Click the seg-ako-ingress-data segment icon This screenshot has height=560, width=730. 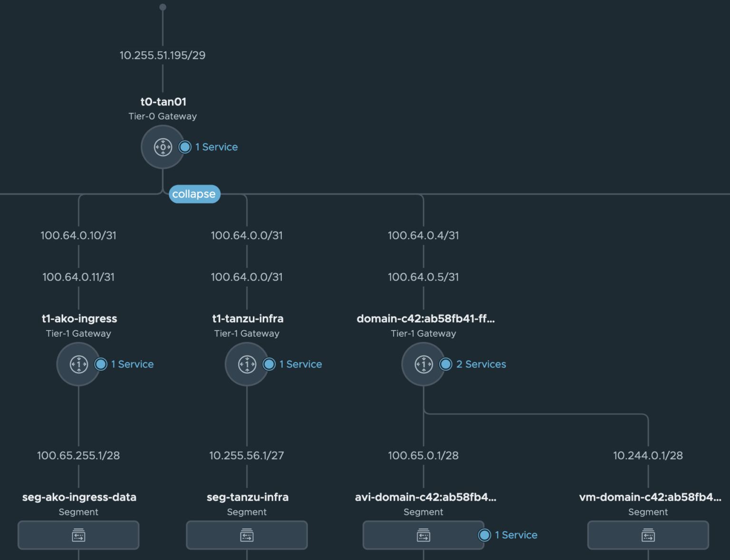78,535
